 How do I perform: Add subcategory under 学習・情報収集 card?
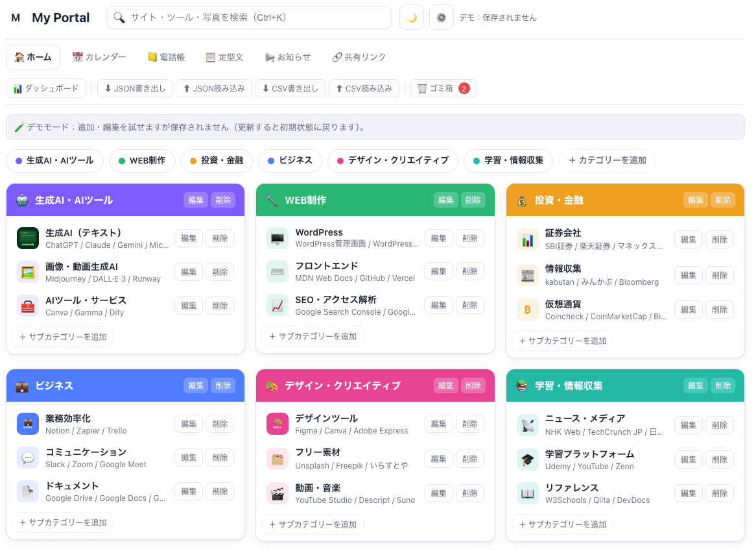tap(562, 524)
